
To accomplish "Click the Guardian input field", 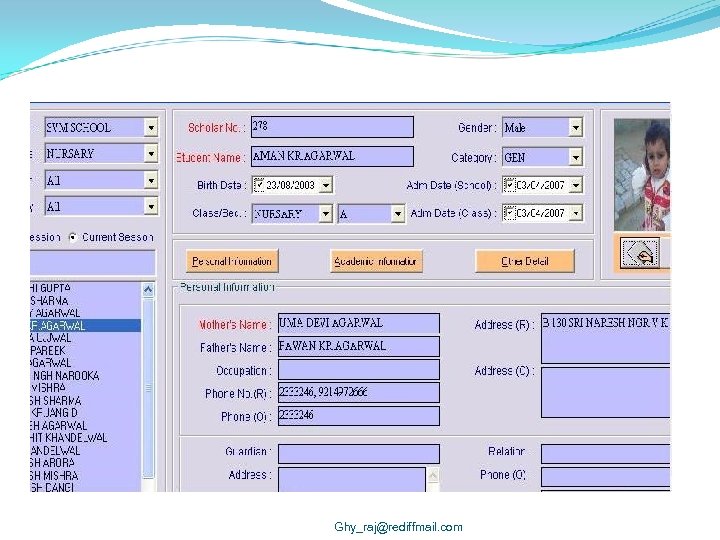I will click(359, 454).
